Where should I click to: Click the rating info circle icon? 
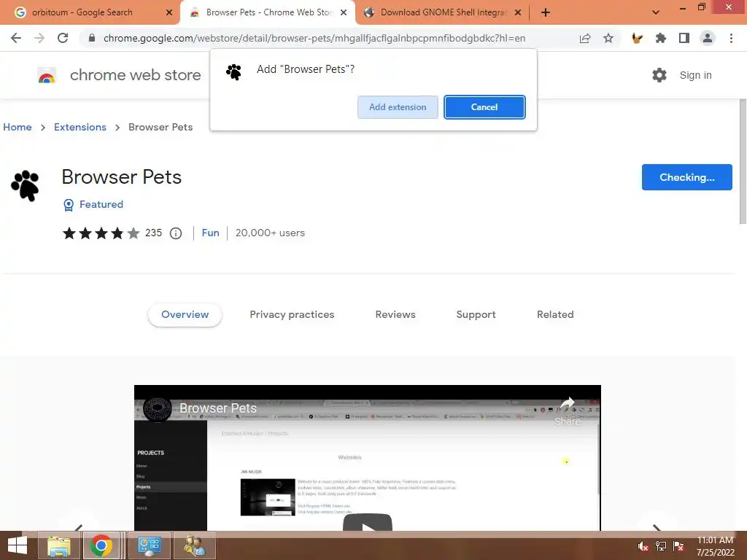click(x=176, y=233)
